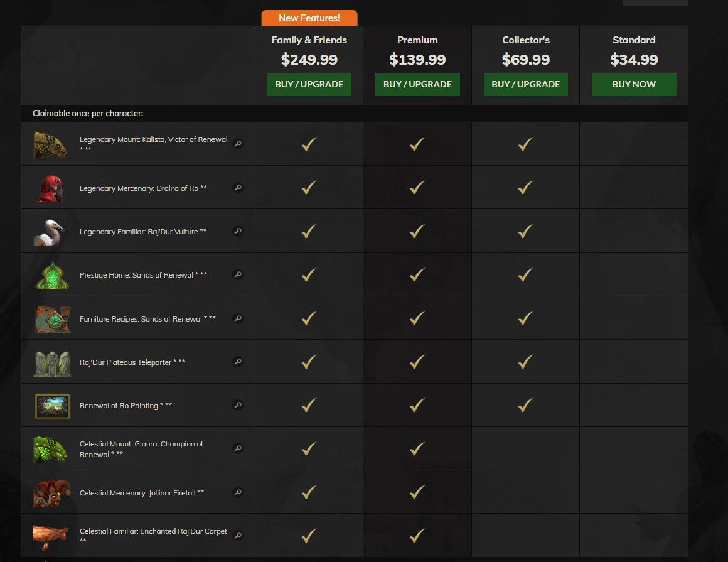Click the Kalista legendary mount dragon icon
The height and width of the screenshot is (562, 728).
click(x=50, y=144)
